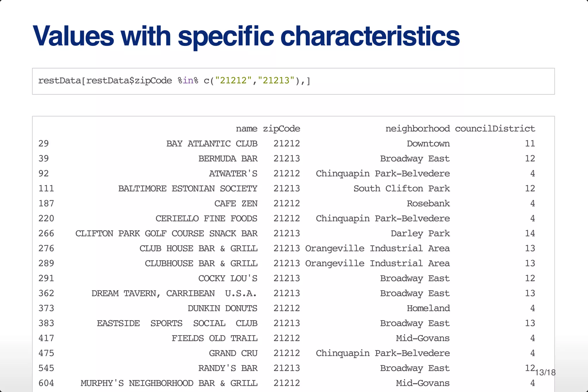Click row index 92
588x392 pixels.
click(x=44, y=173)
